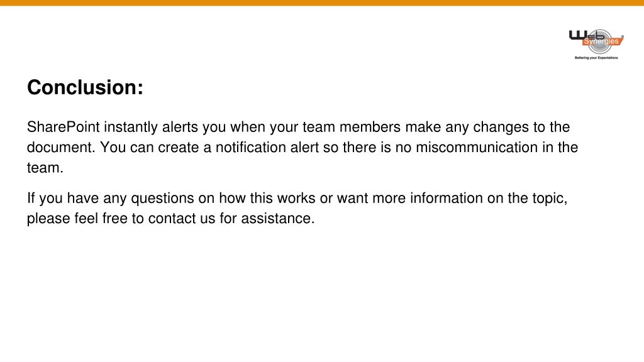Click the black Web lettering in logo
Viewport: 644px width, 362px height.
click(x=587, y=35)
